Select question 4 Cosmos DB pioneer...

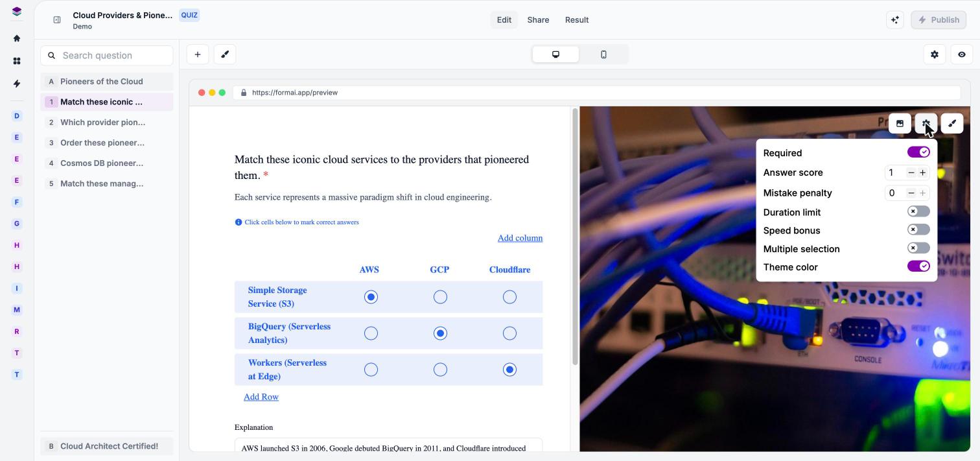[x=107, y=163]
